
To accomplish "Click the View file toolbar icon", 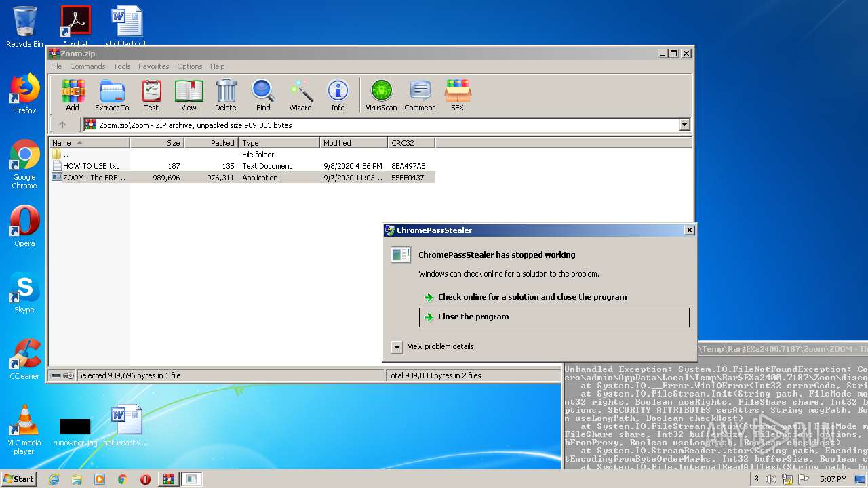I will [x=189, y=95].
